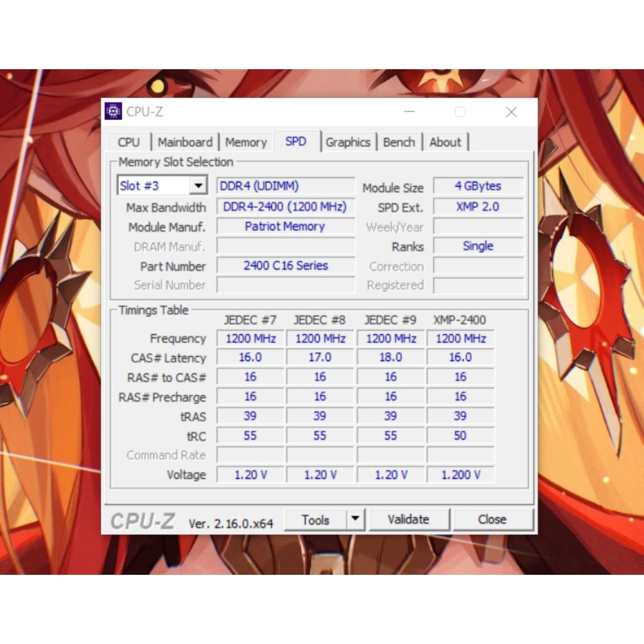Open the Mainboard tab
The height and width of the screenshot is (644, 644).
[185, 142]
